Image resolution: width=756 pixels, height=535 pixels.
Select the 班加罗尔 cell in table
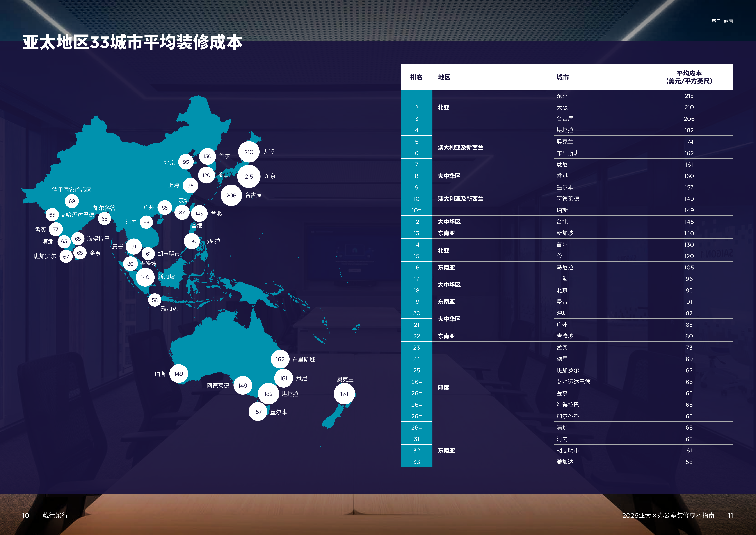click(568, 370)
